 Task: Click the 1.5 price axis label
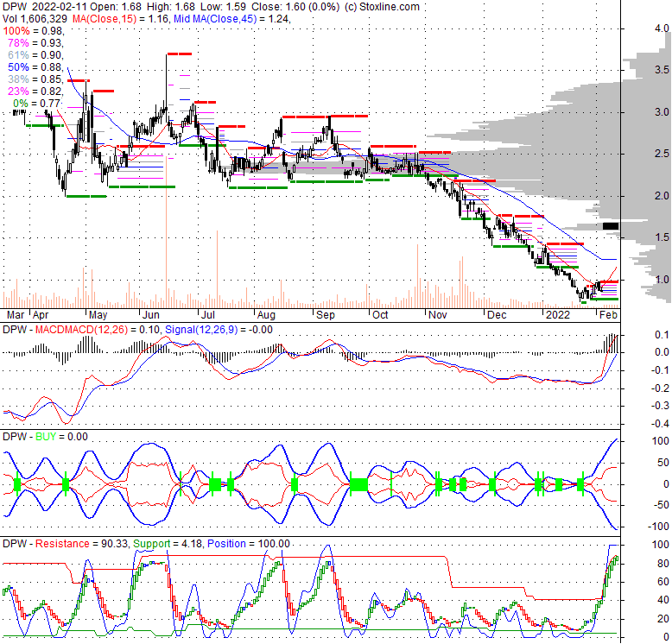[x=662, y=237]
